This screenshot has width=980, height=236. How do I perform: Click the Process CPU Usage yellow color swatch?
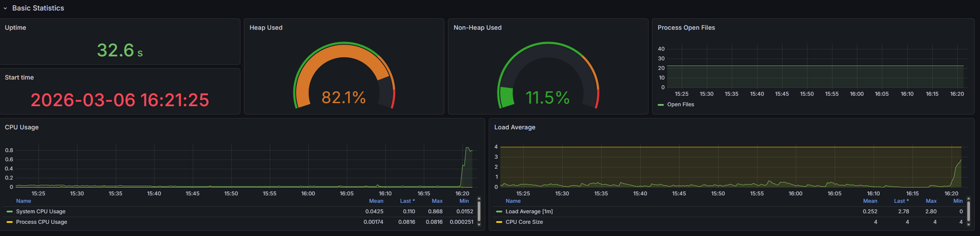(10, 222)
